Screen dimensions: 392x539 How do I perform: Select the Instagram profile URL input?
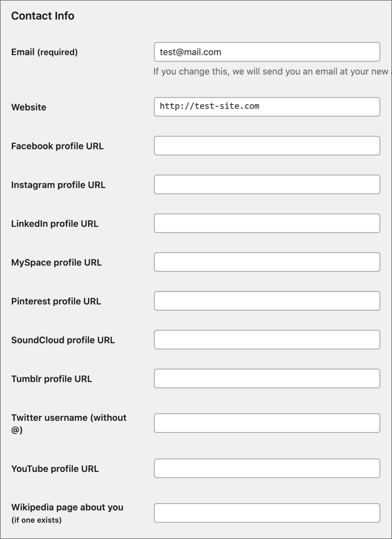point(266,185)
